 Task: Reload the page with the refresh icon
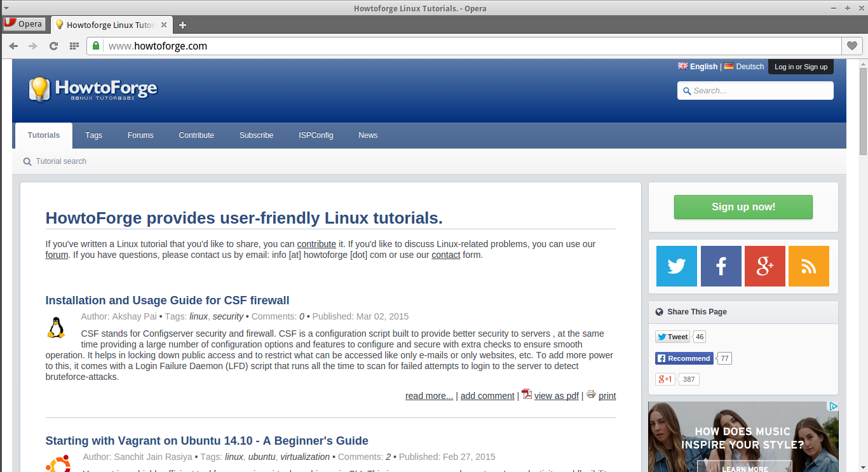coord(53,46)
